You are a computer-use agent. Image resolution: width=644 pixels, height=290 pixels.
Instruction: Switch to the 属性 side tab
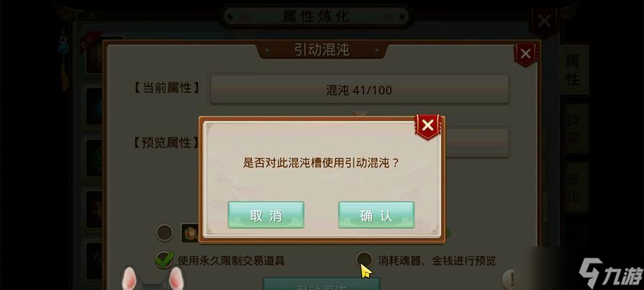[x=572, y=69]
